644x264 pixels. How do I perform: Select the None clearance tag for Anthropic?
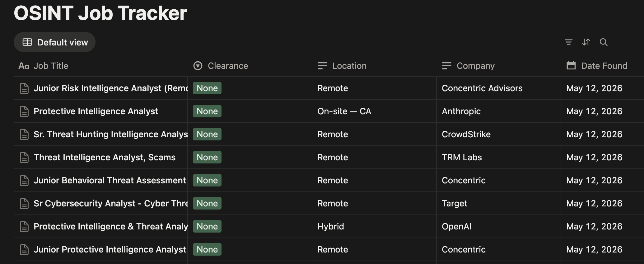pyautogui.click(x=207, y=111)
